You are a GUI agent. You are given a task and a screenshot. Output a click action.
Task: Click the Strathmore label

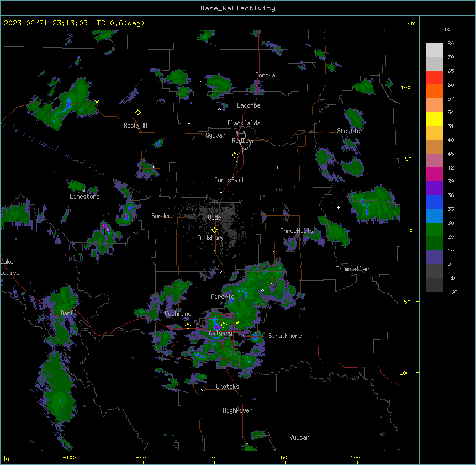pyautogui.click(x=285, y=336)
